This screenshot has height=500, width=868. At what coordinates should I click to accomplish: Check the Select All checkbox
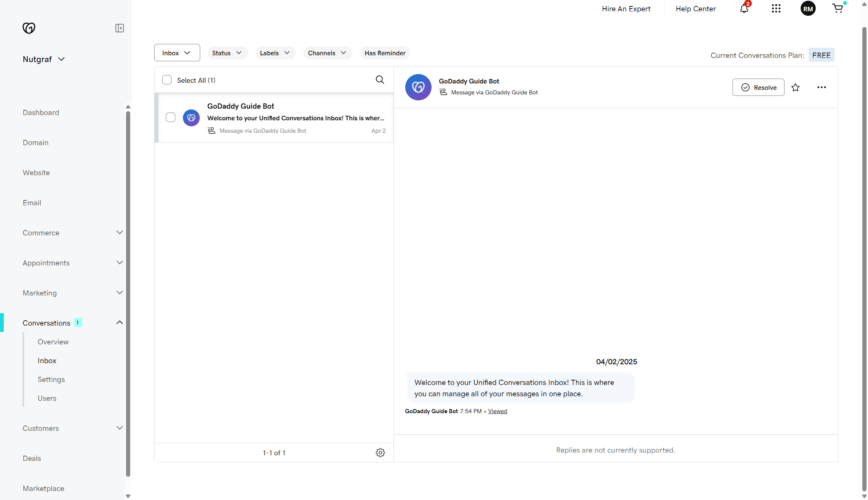[x=167, y=80]
